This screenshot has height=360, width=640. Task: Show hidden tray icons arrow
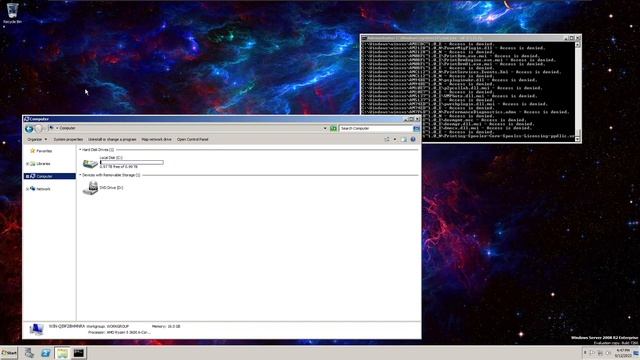coord(585,353)
